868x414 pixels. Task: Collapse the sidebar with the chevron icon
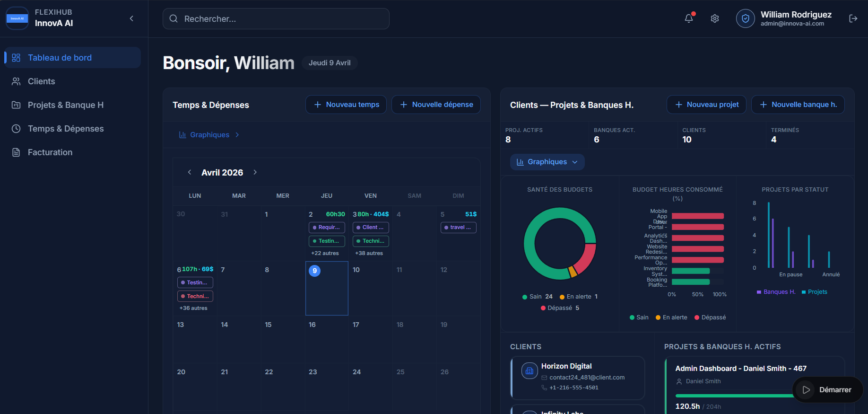coord(131,18)
